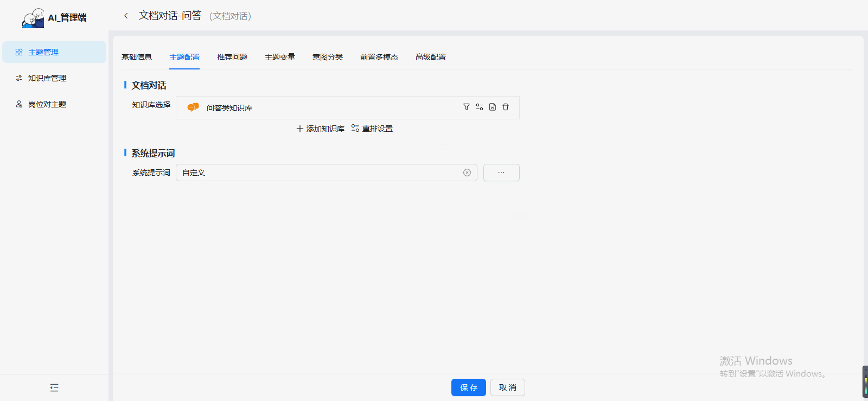Click 添加知识库 to add a knowledge base
The height and width of the screenshot is (401, 868).
pyautogui.click(x=321, y=129)
